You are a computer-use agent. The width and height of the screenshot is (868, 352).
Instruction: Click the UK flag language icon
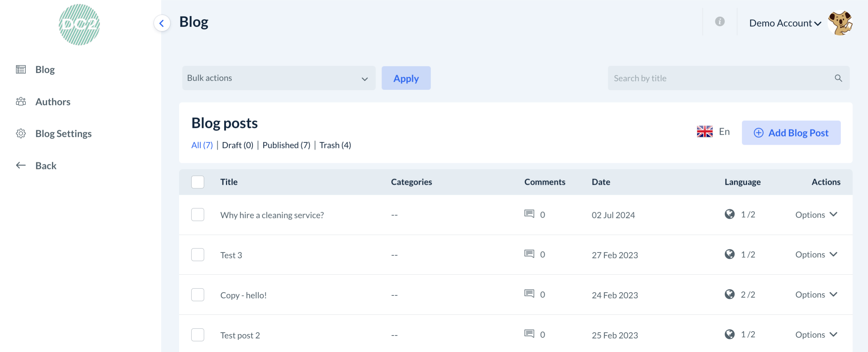[x=705, y=132]
